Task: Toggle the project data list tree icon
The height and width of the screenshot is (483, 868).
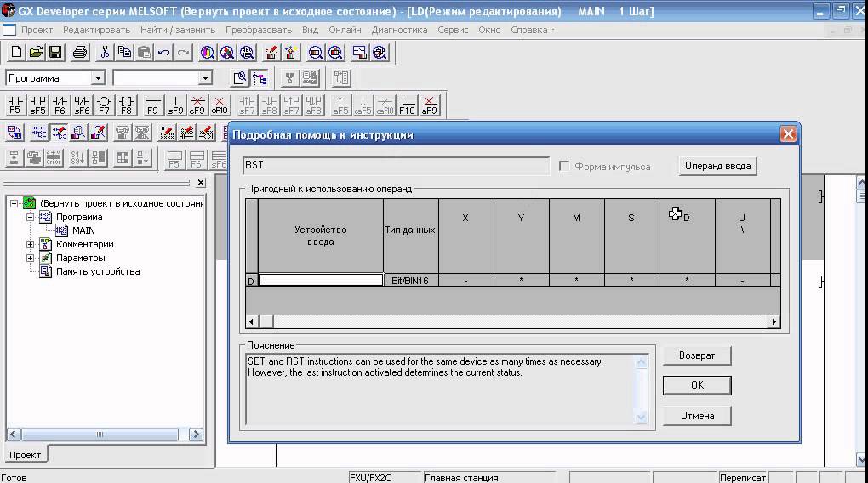Action: pyautogui.click(x=259, y=78)
